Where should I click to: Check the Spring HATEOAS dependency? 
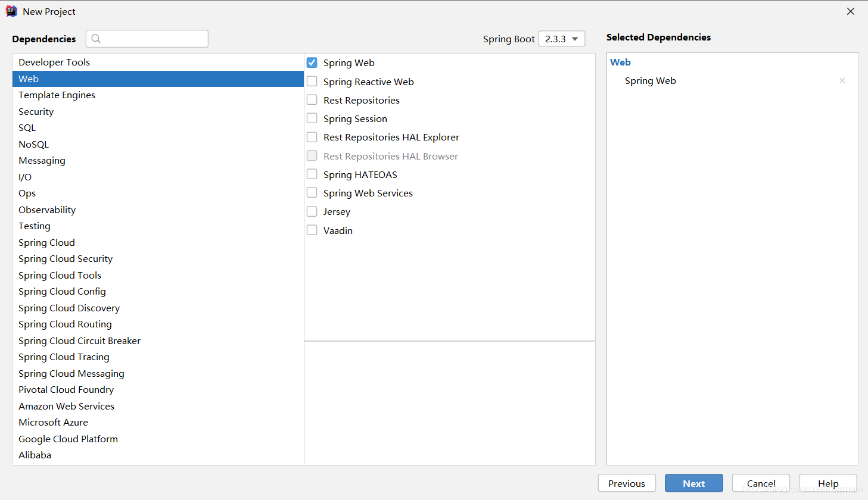point(312,174)
